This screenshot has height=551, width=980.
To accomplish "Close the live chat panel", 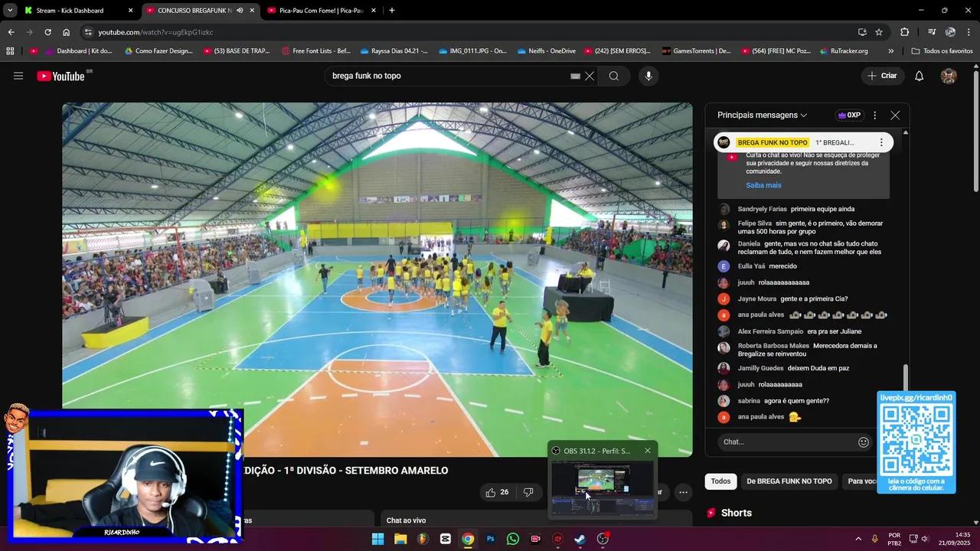I will [x=895, y=115].
